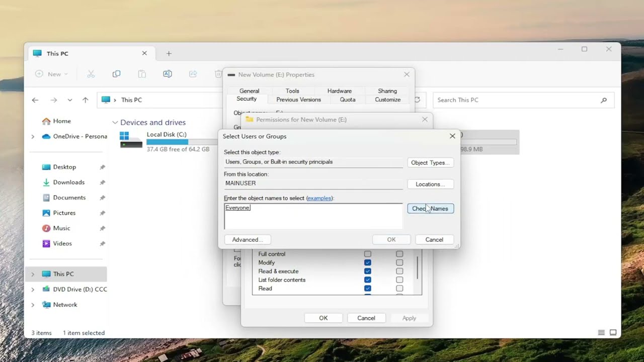Click the Paste icon in Explorer toolbar

pyautogui.click(x=142, y=74)
